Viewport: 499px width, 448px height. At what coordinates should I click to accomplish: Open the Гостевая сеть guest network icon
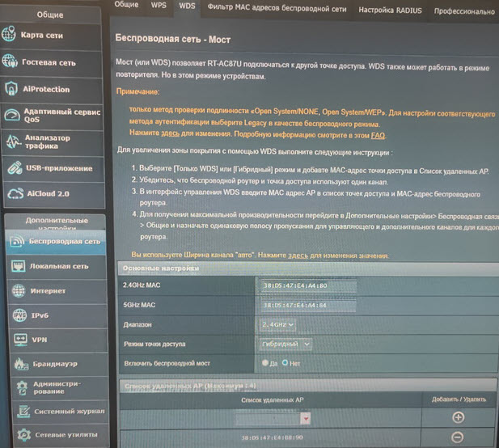pyautogui.click(x=11, y=62)
